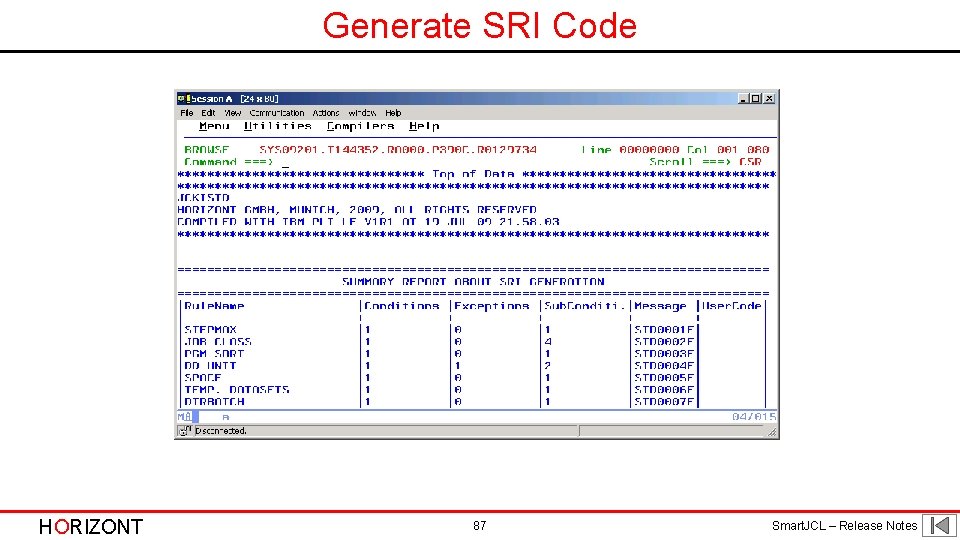960x540 pixels.
Task: Click message code STD0001E
Action: (664, 330)
